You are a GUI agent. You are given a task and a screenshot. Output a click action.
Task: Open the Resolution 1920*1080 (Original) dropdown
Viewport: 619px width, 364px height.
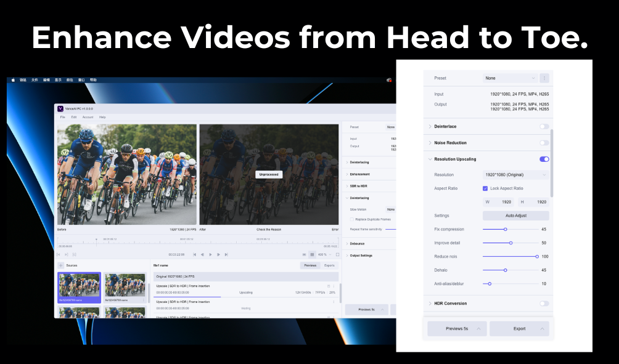pyautogui.click(x=515, y=175)
